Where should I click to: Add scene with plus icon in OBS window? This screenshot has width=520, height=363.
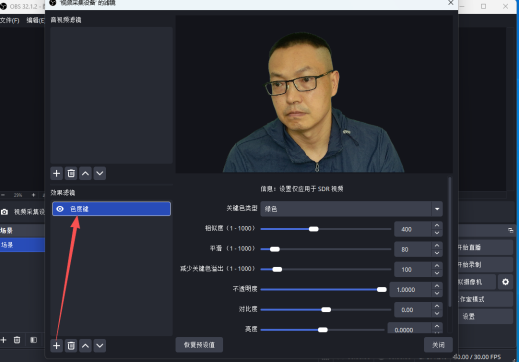[4, 340]
